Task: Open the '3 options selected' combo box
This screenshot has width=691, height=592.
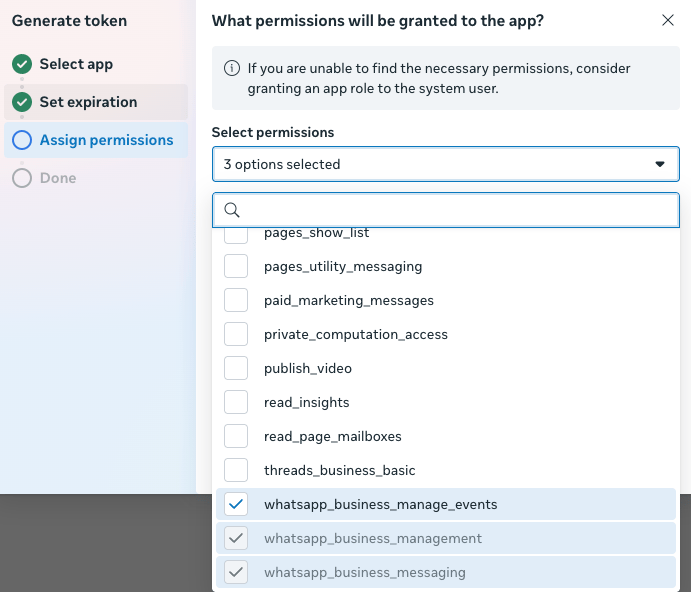Action: (446, 164)
